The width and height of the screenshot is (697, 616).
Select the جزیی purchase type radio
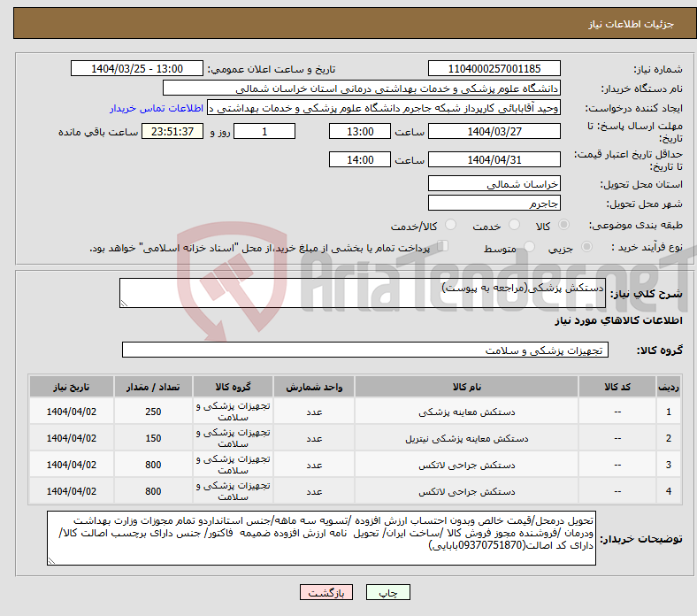[586, 247]
